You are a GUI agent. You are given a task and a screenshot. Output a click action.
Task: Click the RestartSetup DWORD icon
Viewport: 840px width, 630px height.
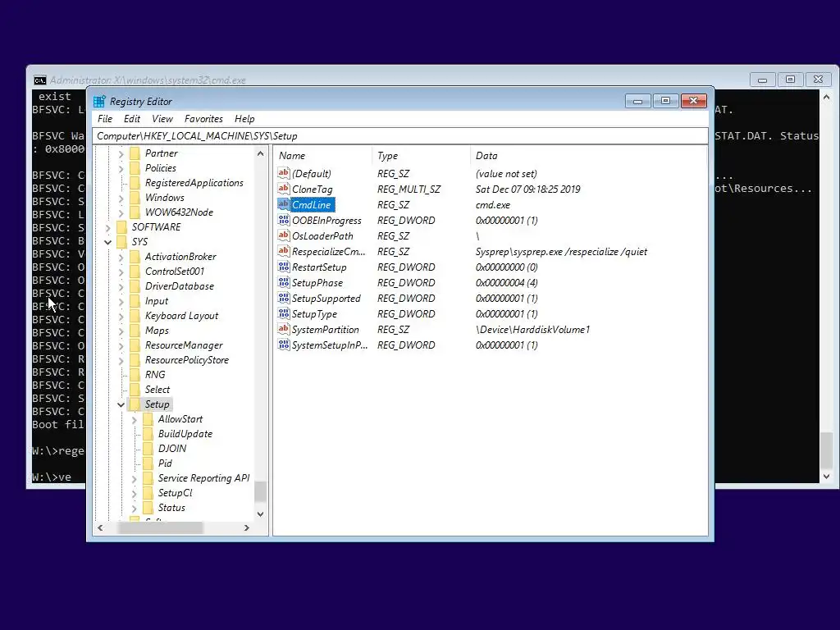[283, 267]
